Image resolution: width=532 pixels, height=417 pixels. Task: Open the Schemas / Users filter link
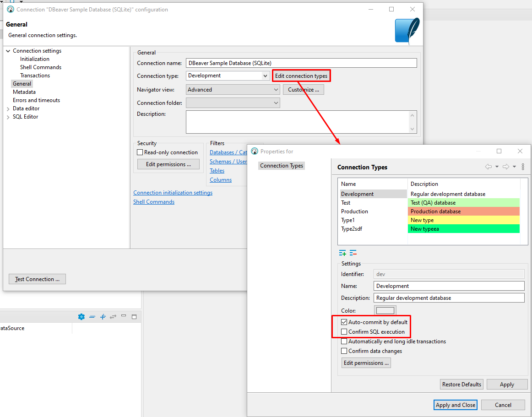pos(228,162)
